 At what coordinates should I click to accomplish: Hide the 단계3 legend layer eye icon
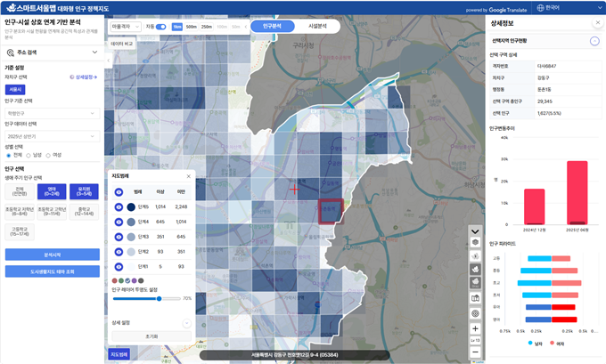click(x=118, y=237)
